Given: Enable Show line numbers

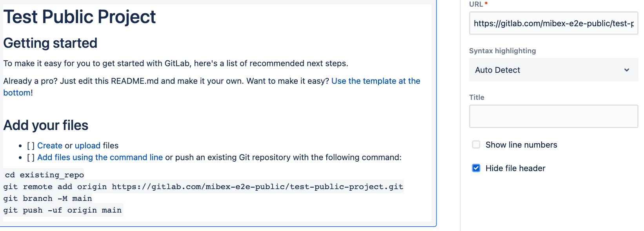Looking at the screenshot, I should click(x=476, y=144).
